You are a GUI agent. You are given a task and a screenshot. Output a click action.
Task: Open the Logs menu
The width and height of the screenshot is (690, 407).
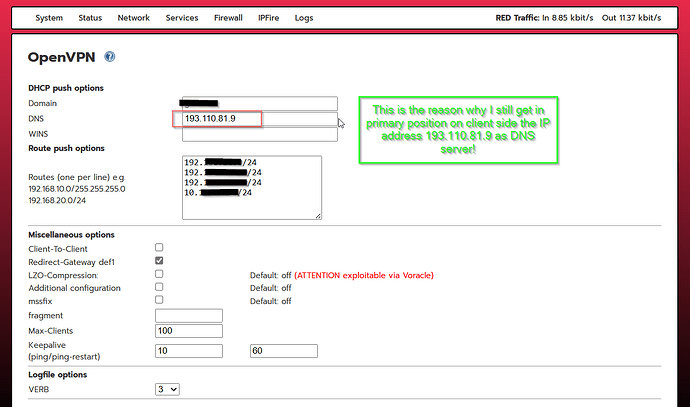coord(304,18)
